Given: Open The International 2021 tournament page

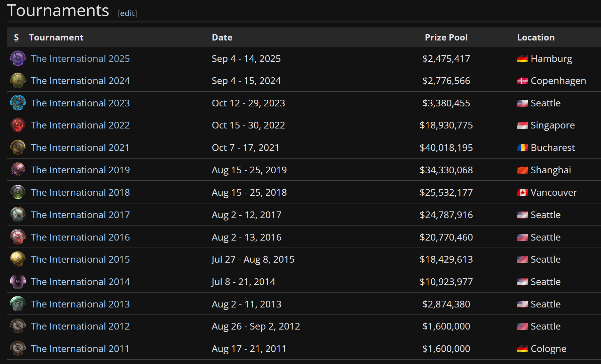Looking at the screenshot, I should tap(80, 148).
